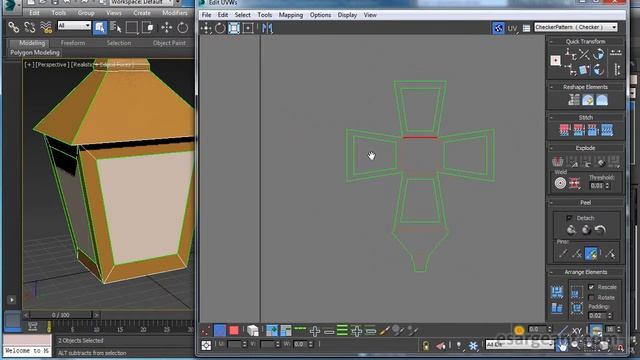Open the Select menu in Edit UVWs
Image resolution: width=640 pixels, height=360 pixels.
[242, 15]
